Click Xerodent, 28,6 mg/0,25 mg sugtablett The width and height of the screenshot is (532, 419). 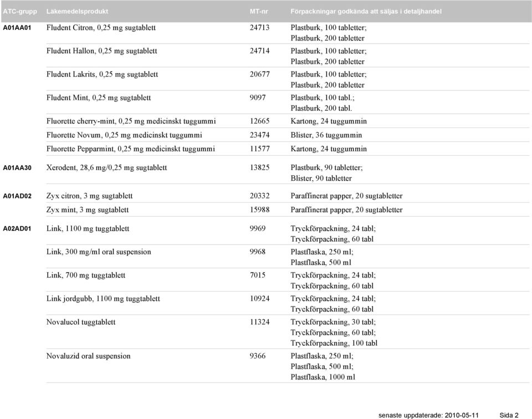106,168
